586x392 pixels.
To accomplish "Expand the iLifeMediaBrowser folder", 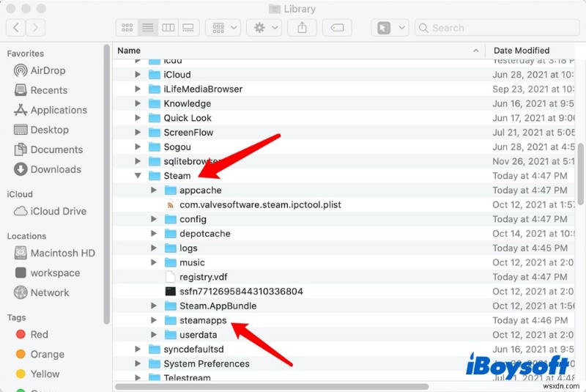I will tap(138, 89).
